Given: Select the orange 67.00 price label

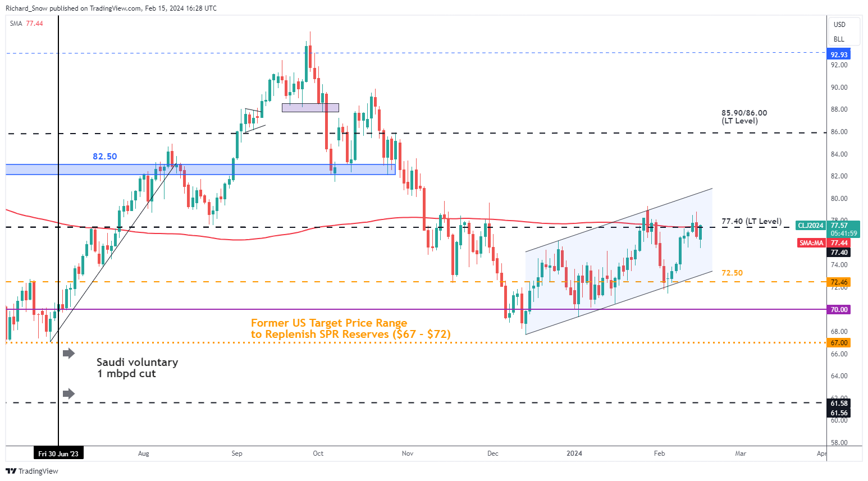Looking at the screenshot, I should click(x=839, y=343).
